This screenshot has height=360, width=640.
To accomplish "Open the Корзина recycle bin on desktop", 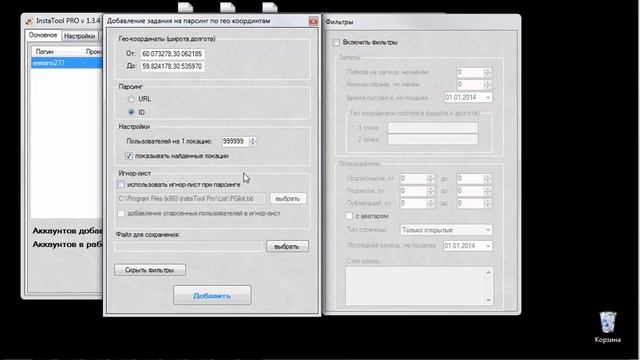I will 607,327.
